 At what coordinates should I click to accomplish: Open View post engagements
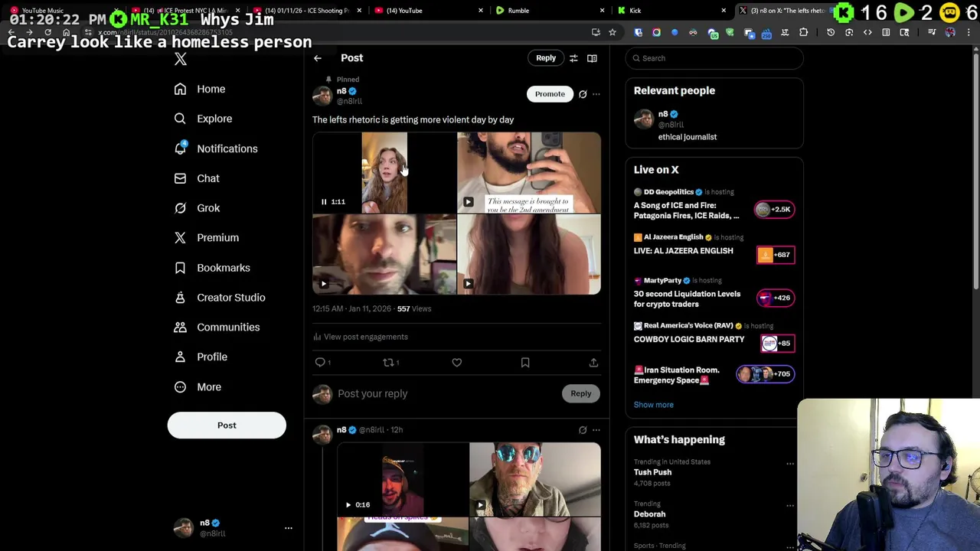tap(360, 337)
